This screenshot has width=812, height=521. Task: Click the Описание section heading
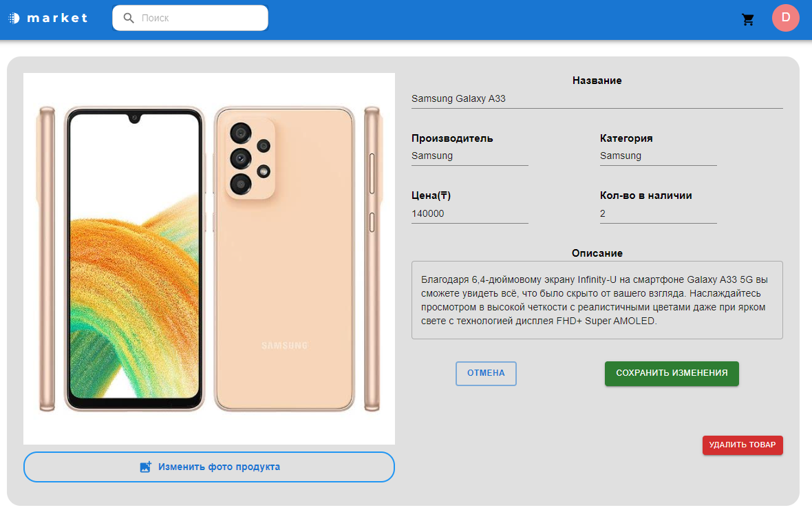tap(597, 253)
